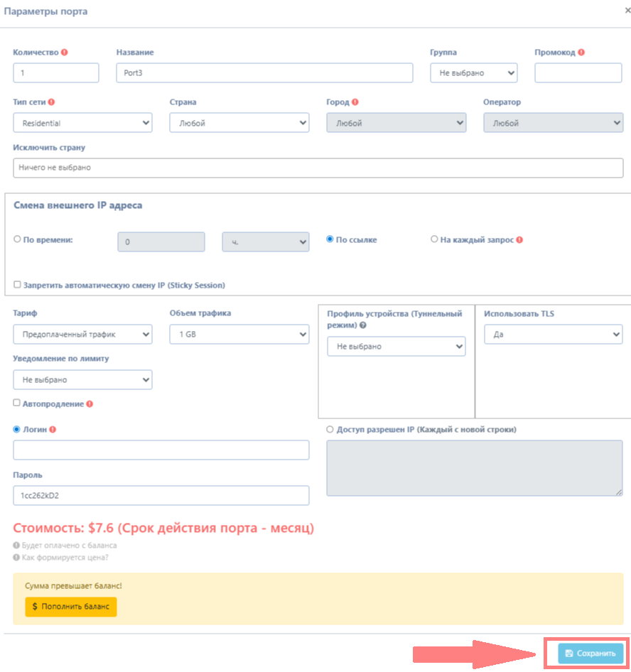Viewport: 631px width, 672px height.
Task: Open the Использовать TLS dropdown
Action: point(553,334)
